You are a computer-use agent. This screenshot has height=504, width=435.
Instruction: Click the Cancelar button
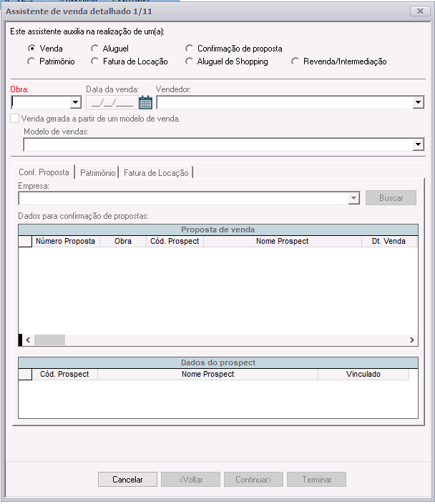(127, 479)
